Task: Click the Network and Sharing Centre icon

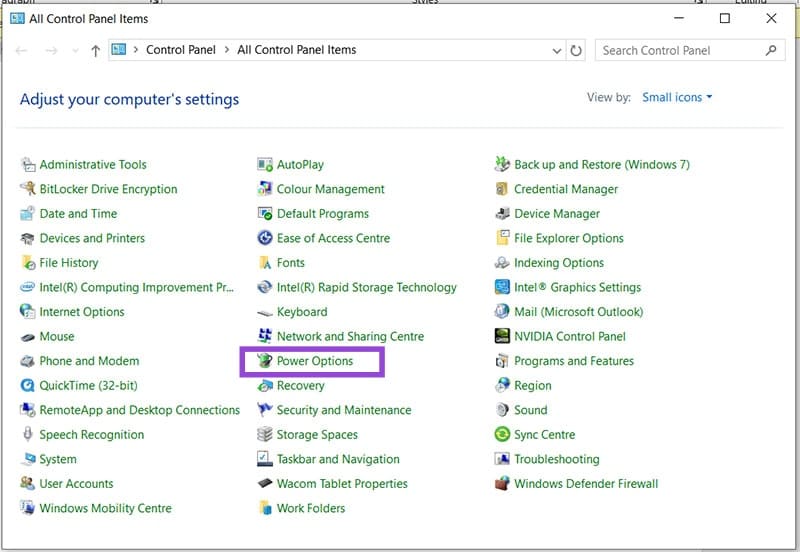Action: click(x=265, y=337)
